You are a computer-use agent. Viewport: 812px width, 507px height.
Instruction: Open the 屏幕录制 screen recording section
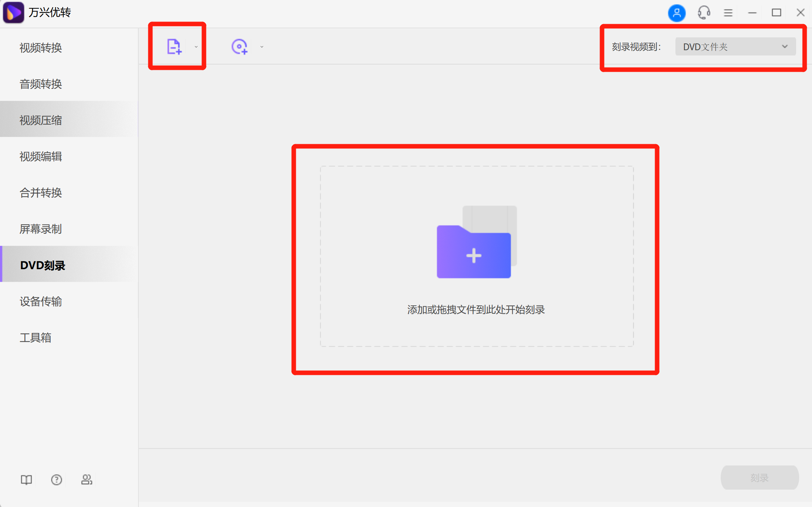click(40, 229)
